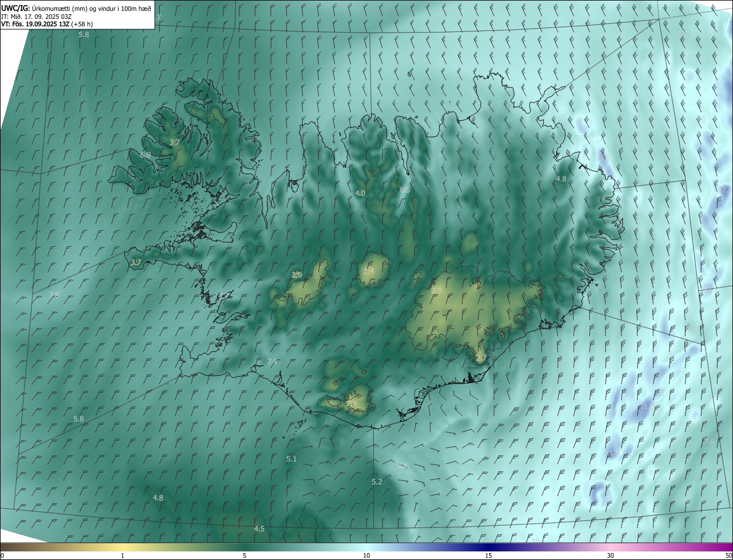This screenshot has width=733, height=560.
Task: Click the 10 tick label on the color scale
Action: 366,556
